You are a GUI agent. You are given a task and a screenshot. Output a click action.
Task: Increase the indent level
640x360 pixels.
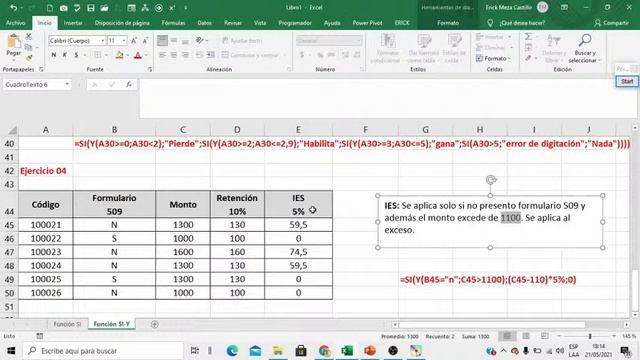coord(211,55)
